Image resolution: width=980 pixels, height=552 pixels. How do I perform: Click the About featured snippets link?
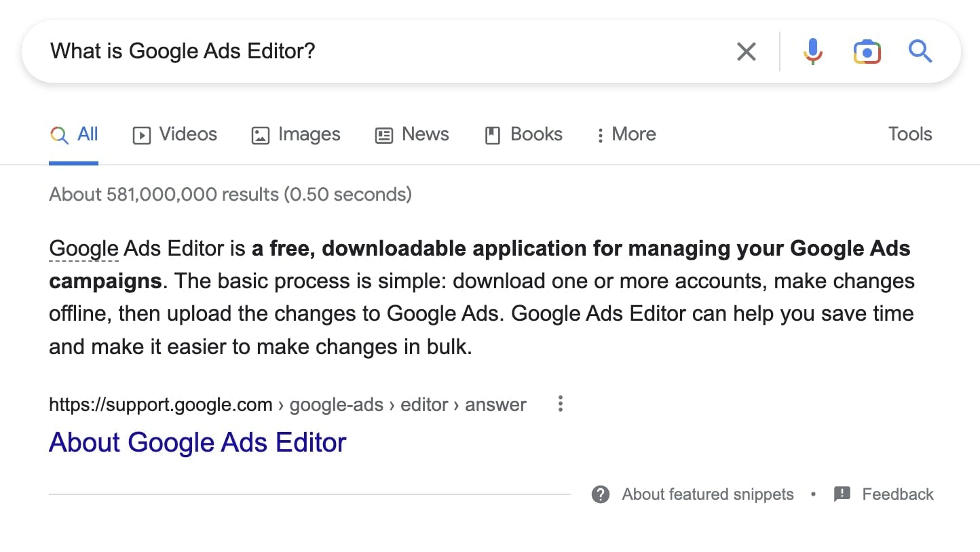pyautogui.click(x=707, y=494)
